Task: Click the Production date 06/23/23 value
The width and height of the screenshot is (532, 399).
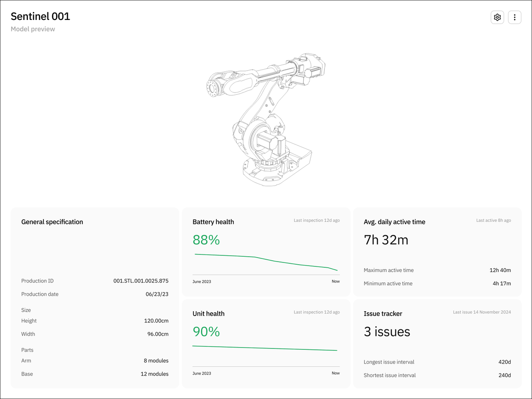Action: point(157,294)
